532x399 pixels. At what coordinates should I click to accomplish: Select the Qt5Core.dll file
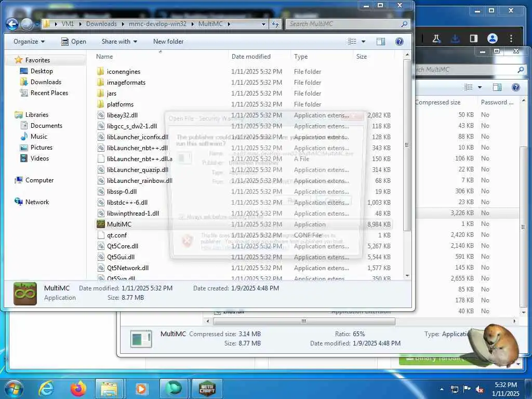(x=123, y=246)
